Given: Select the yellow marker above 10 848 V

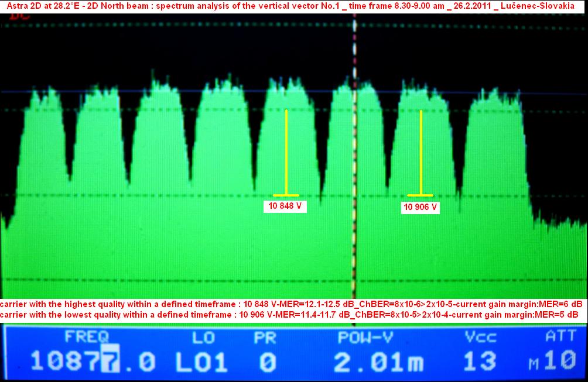Looking at the screenshot, I should pyautogui.click(x=286, y=152).
